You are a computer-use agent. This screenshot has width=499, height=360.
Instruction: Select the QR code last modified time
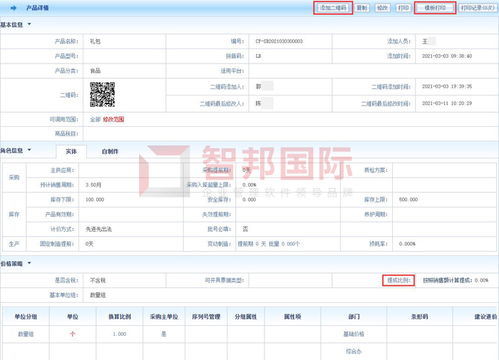coord(447,103)
